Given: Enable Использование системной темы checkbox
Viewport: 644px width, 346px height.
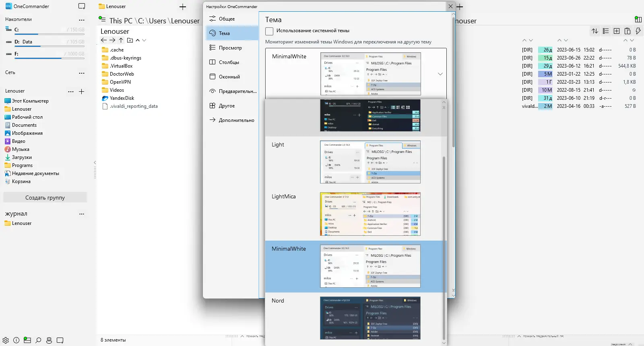Looking at the screenshot, I should pyautogui.click(x=269, y=31).
